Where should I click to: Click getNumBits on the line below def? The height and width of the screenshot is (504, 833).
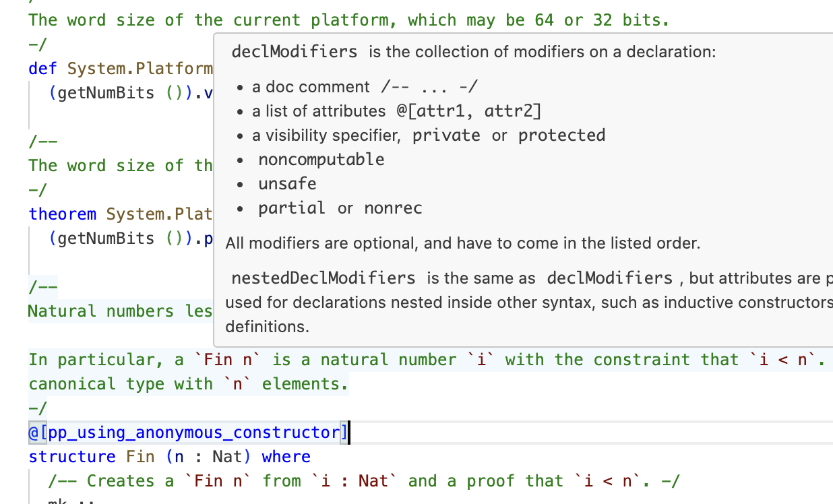(x=106, y=93)
